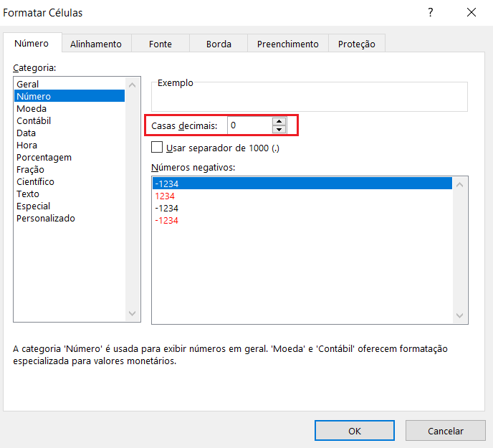
Task: Increase decimal places with up arrow
Action: coord(279,121)
